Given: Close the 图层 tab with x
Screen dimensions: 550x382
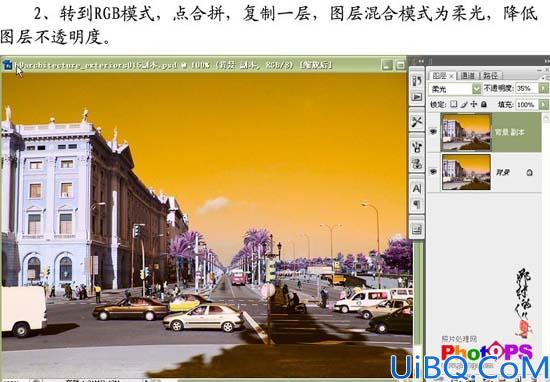Looking at the screenshot, I should click(451, 76).
